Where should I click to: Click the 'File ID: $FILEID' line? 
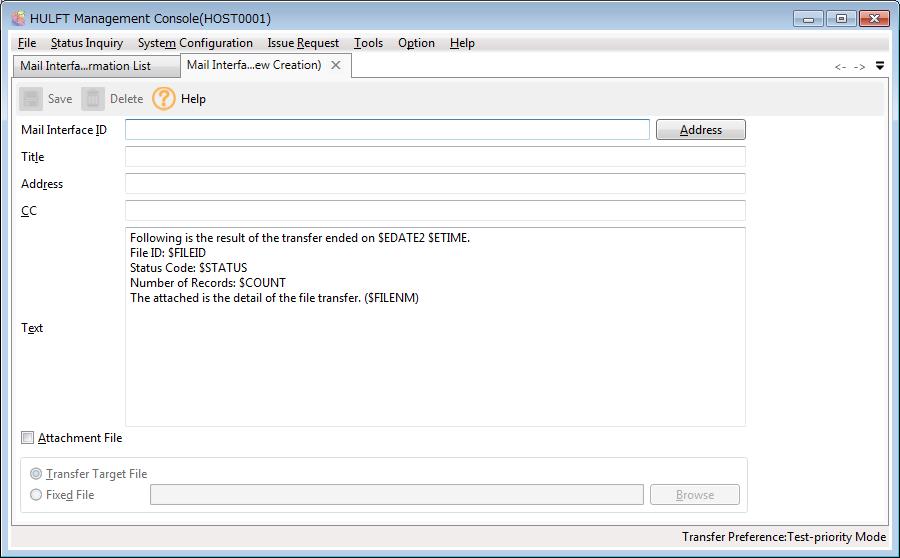[168, 253]
